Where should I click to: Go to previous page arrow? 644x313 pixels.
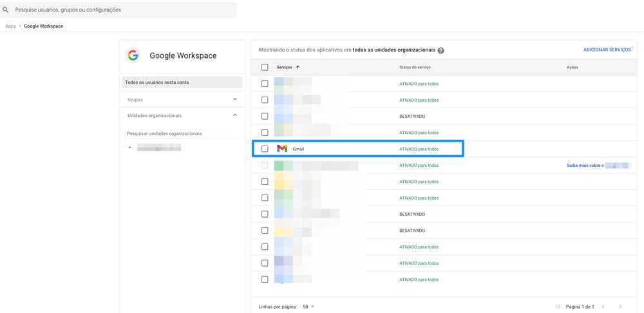(x=603, y=307)
